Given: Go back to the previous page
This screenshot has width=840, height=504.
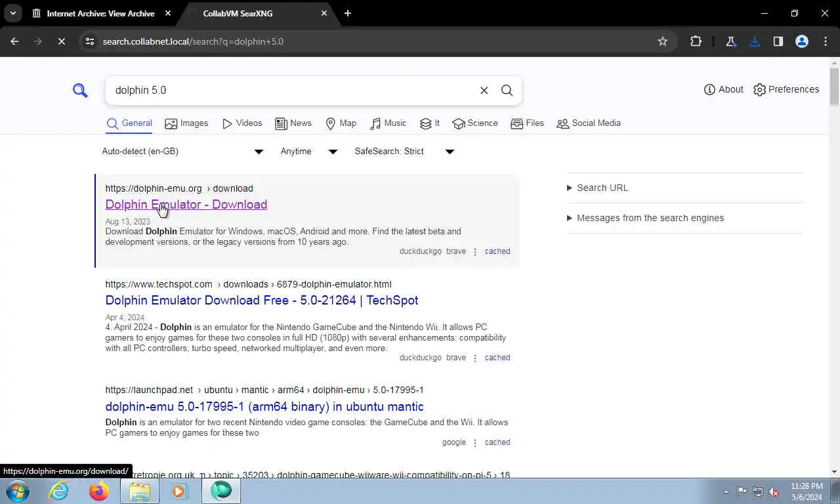Looking at the screenshot, I should (14, 41).
